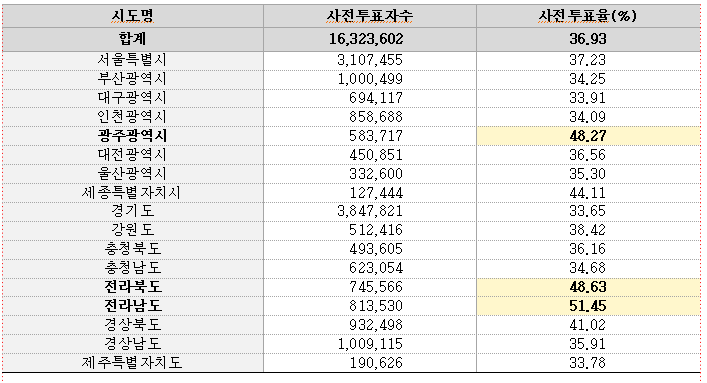The width and height of the screenshot is (707, 383).
Task: Click the 경기도 voter count 3,847,821
Action: (x=370, y=212)
